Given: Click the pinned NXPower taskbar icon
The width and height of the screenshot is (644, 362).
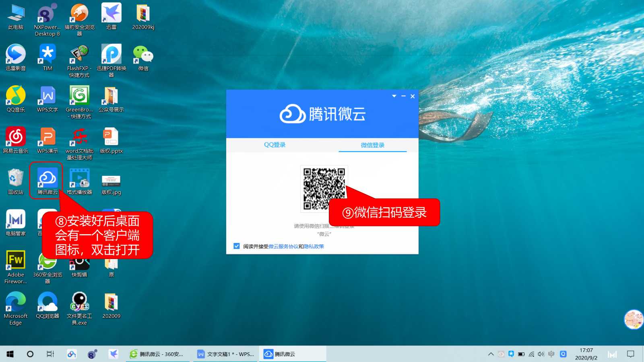Looking at the screenshot, I should [92, 354].
